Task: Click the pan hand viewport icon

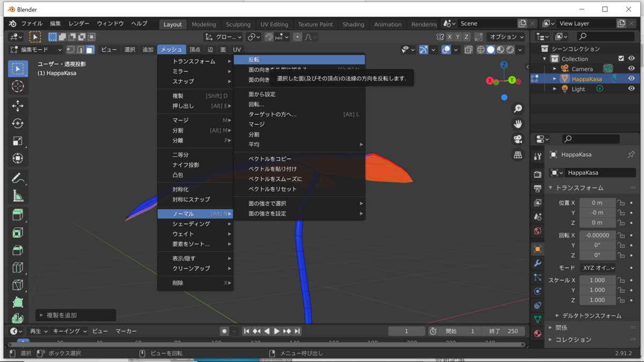Action: click(x=518, y=124)
